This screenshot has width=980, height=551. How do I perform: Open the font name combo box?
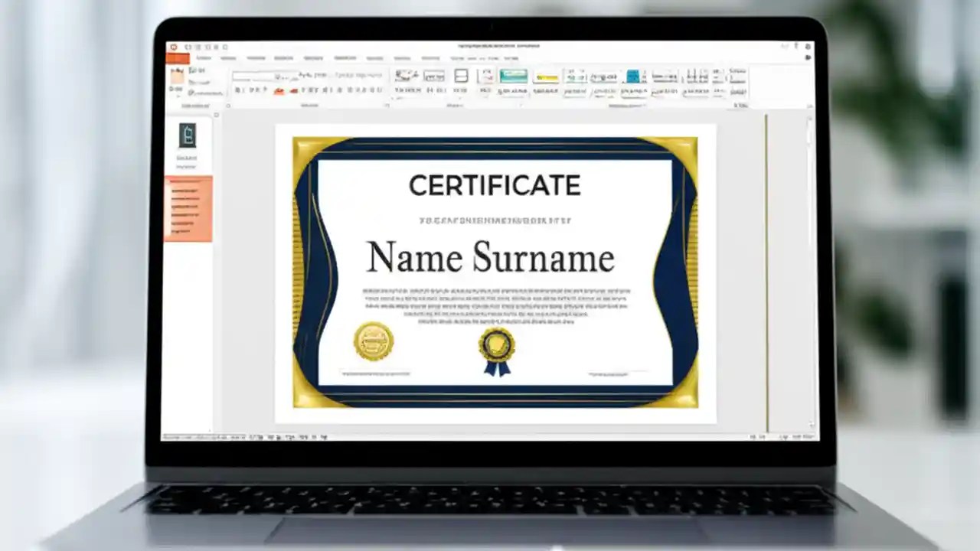tap(253, 75)
